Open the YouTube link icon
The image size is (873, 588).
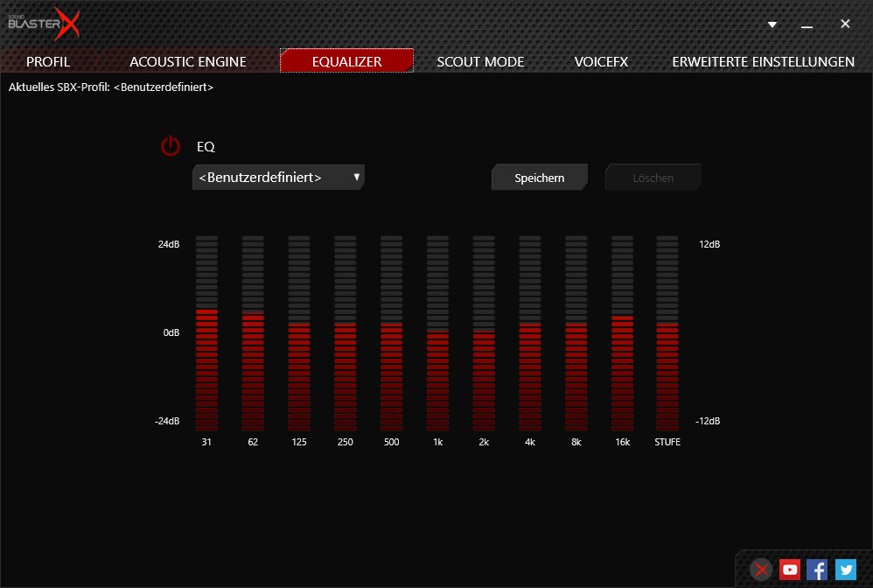click(790, 570)
